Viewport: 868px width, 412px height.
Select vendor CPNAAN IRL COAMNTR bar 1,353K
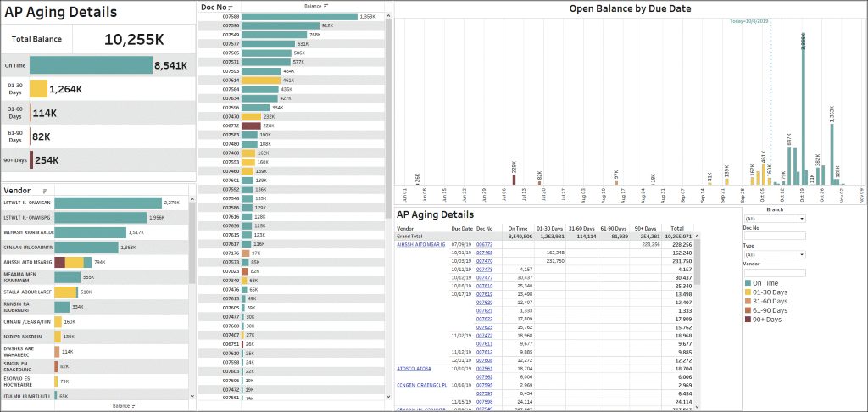point(86,248)
